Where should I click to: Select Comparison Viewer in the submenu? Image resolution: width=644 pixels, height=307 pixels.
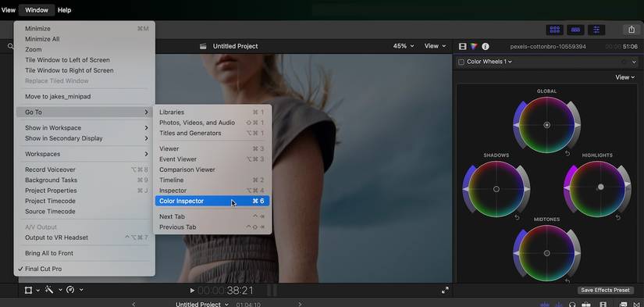coord(212,170)
